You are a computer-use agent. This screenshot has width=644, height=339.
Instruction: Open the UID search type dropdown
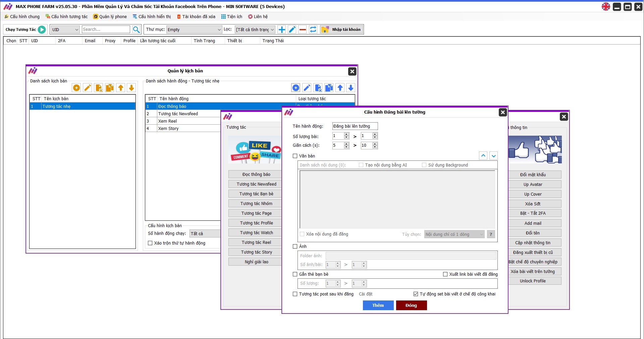[x=65, y=29]
